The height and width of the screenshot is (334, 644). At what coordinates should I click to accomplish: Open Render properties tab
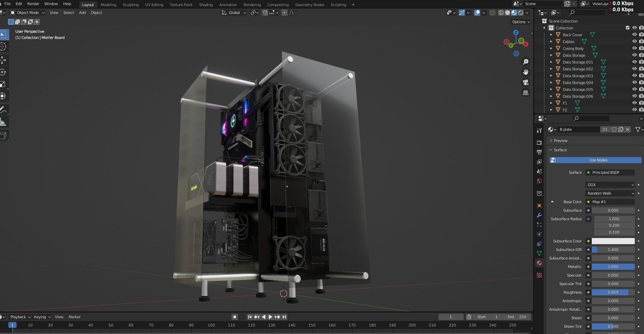(x=539, y=142)
